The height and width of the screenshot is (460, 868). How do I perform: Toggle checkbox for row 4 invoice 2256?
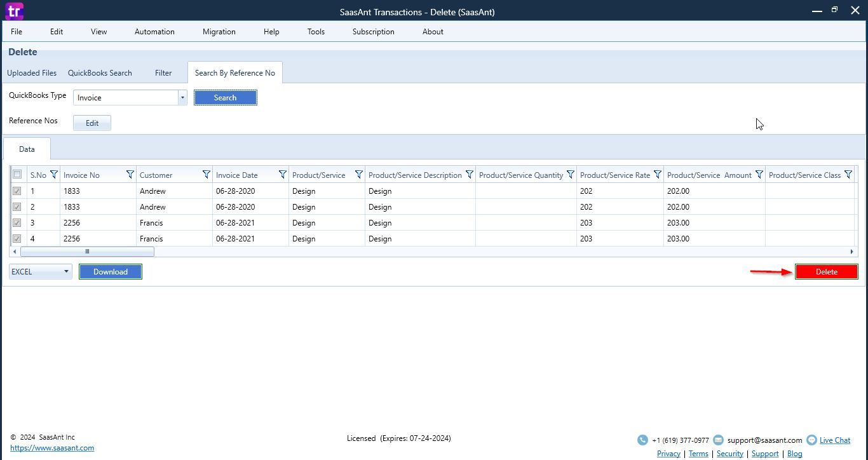17,238
